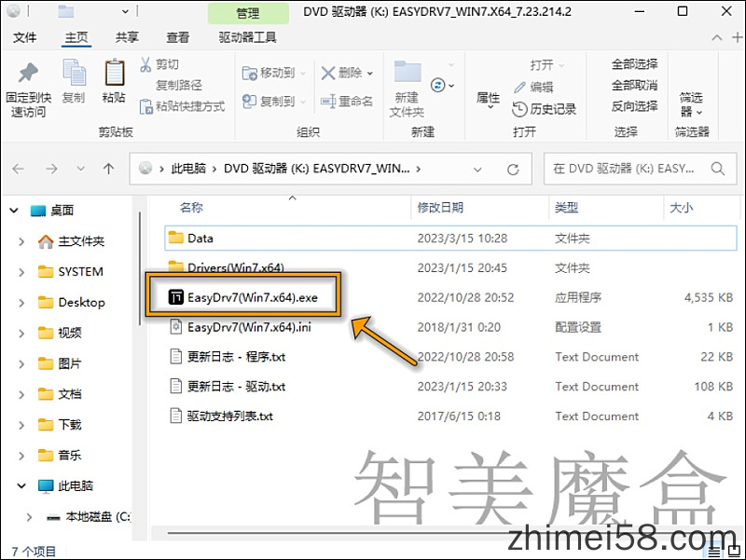Expand the SYSTEM folder node
This screenshot has width=746, height=560.
21,272
